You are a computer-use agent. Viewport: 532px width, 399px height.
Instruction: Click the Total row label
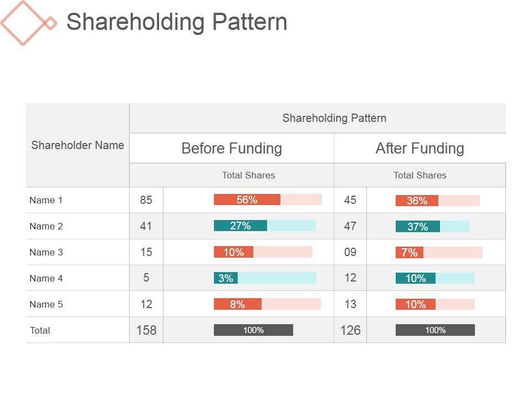click(40, 330)
